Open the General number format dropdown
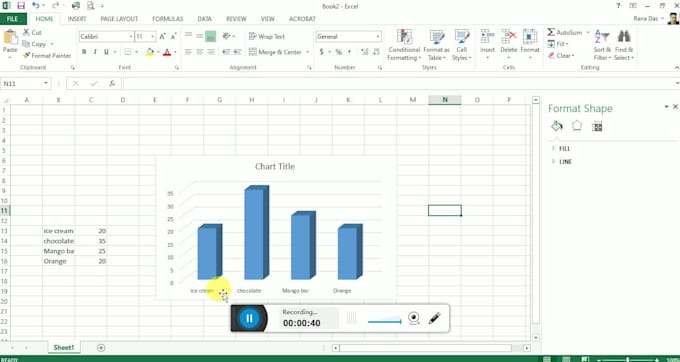The height and width of the screenshot is (362, 680). tap(378, 37)
